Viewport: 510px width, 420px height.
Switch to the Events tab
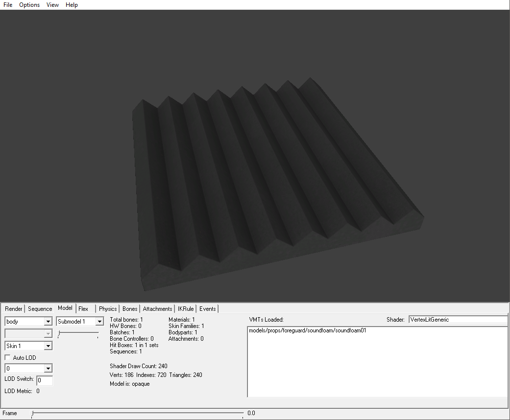208,309
